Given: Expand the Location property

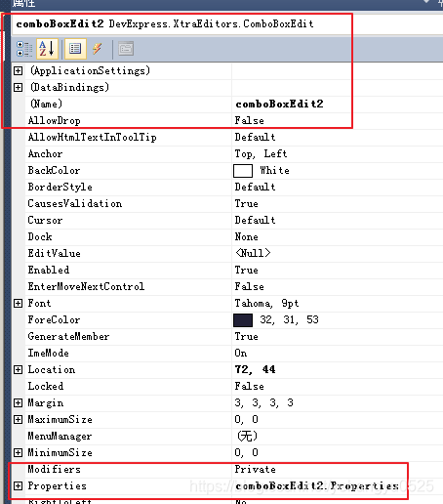Looking at the screenshot, I should coord(19,369).
